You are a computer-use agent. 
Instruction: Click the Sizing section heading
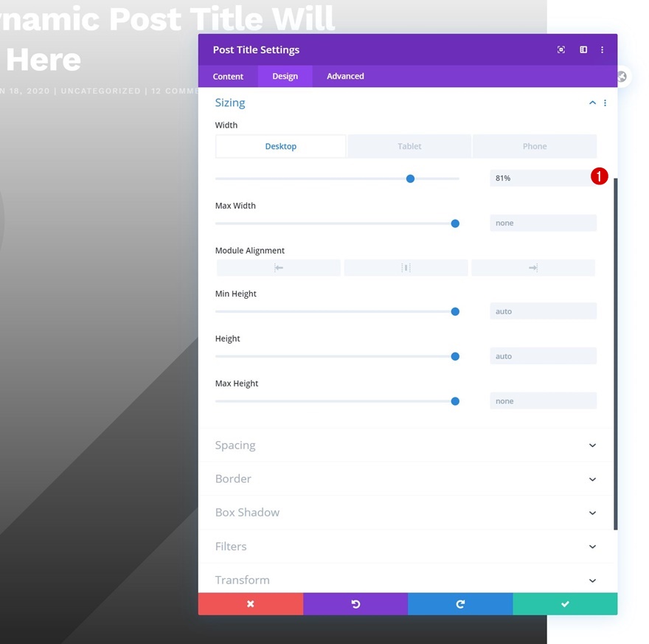(230, 103)
